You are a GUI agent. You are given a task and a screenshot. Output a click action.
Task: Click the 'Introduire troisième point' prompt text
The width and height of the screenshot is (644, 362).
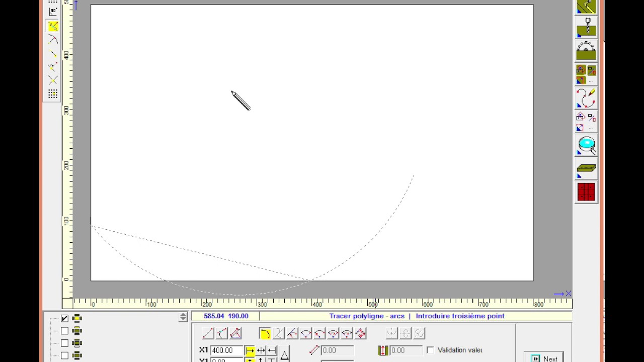pos(460,316)
